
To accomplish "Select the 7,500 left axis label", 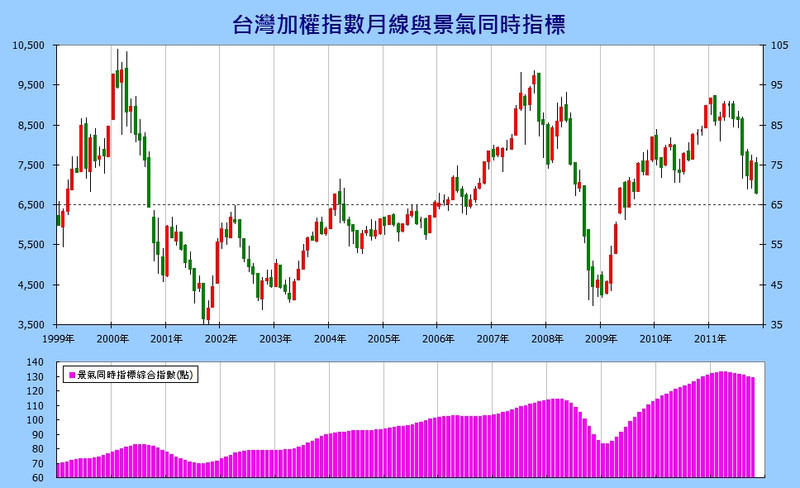I will pos(33,165).
